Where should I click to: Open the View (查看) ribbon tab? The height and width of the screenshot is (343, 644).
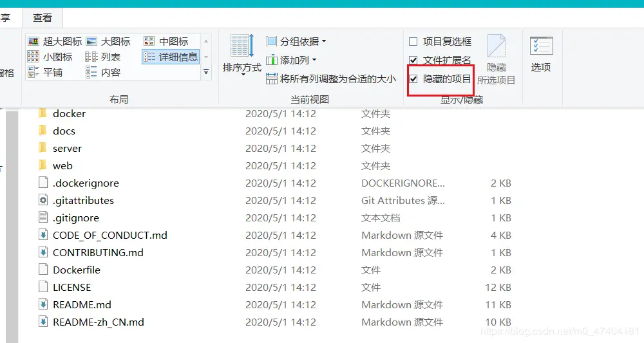point(43,17)
